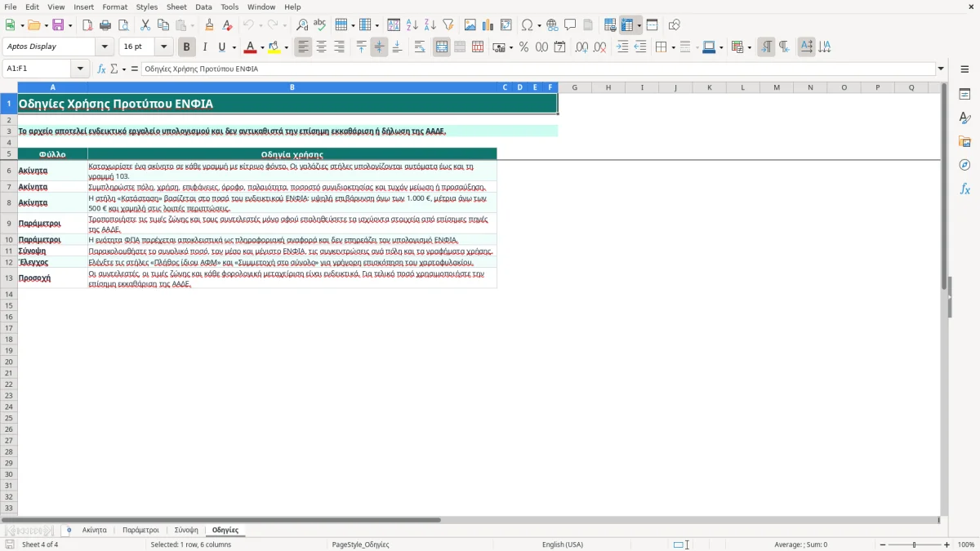Open the highlighting color dropdown arrow
Screen dimensions: 980x551
coord(286,47)
